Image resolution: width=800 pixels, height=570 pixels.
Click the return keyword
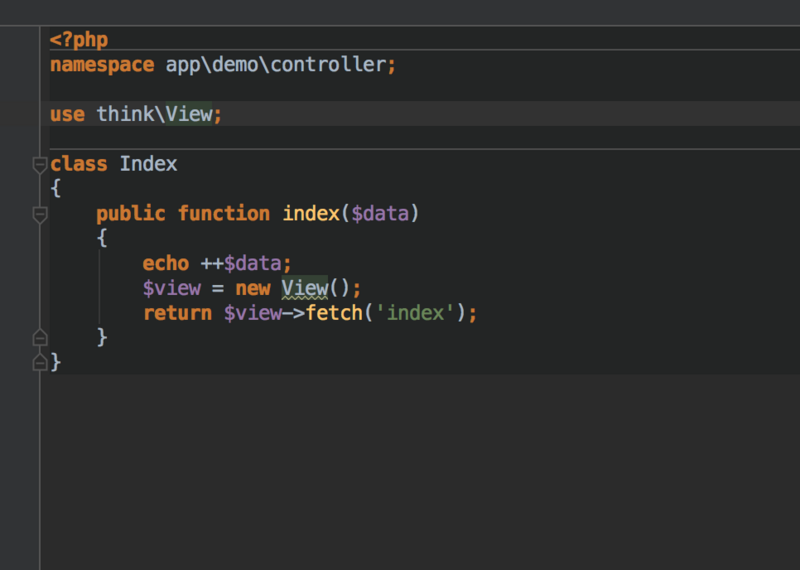177,313
